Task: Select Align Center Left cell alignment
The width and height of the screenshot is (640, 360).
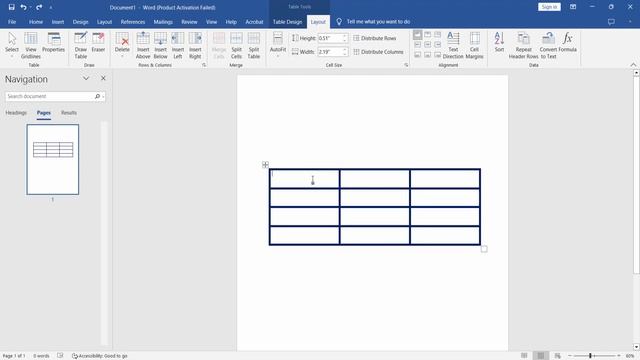Action: pyautogui.click(x=418, y=44)
